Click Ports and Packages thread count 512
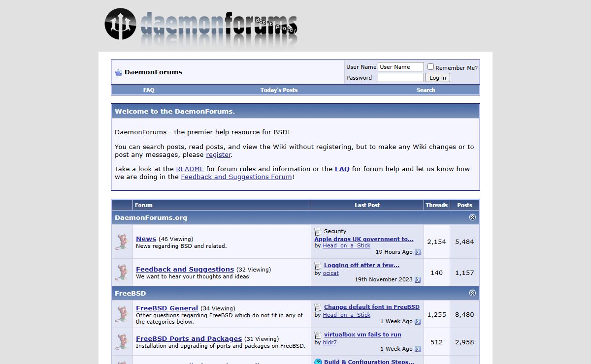This screenshot has height=364, width=591. pyautogui.click(x=436, y=342)
